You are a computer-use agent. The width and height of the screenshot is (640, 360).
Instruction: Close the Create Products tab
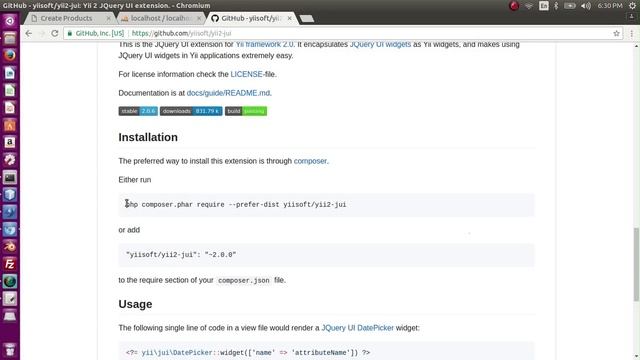click(x=108, y=18)
